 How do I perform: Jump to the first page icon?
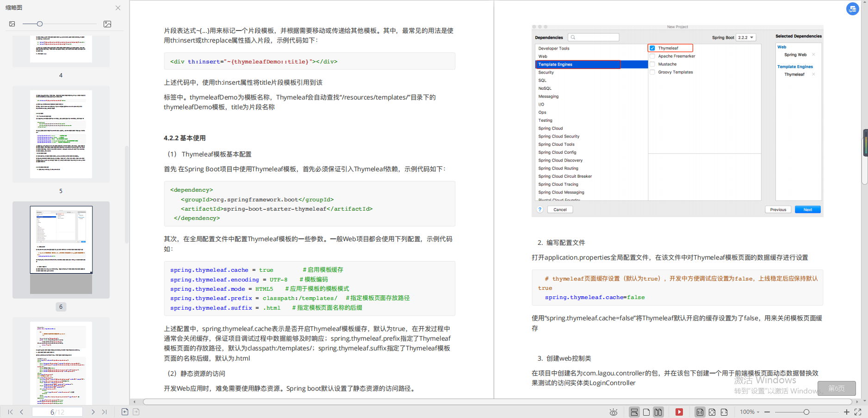pyautogui.click(x=11, y=412)
